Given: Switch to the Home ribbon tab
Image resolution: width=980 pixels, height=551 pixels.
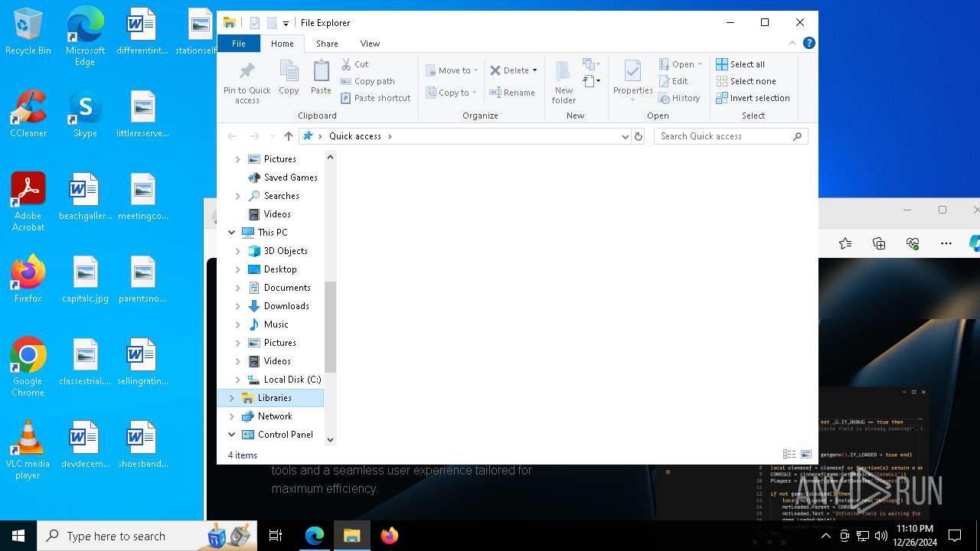Looking at the screenshot, I should [283, 44].
